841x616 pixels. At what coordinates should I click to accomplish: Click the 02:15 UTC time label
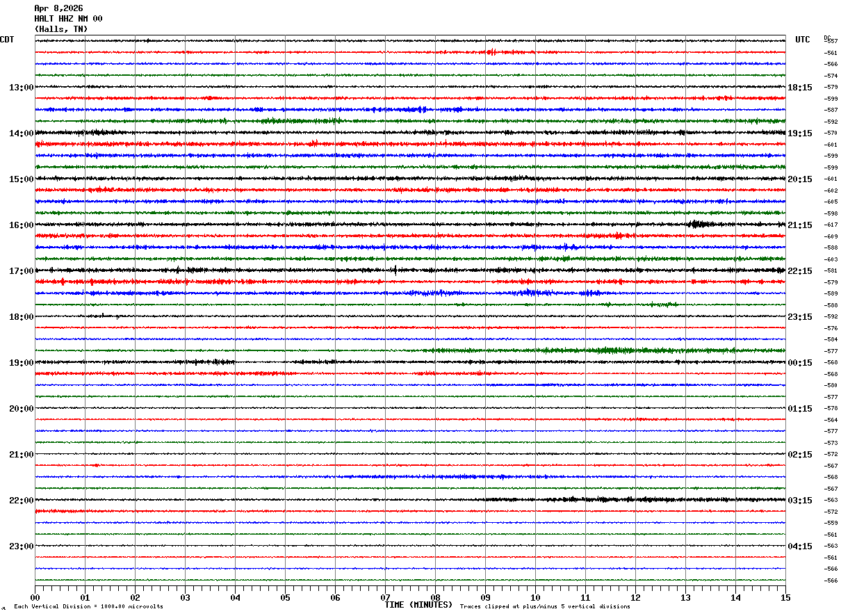click(800, 455)
